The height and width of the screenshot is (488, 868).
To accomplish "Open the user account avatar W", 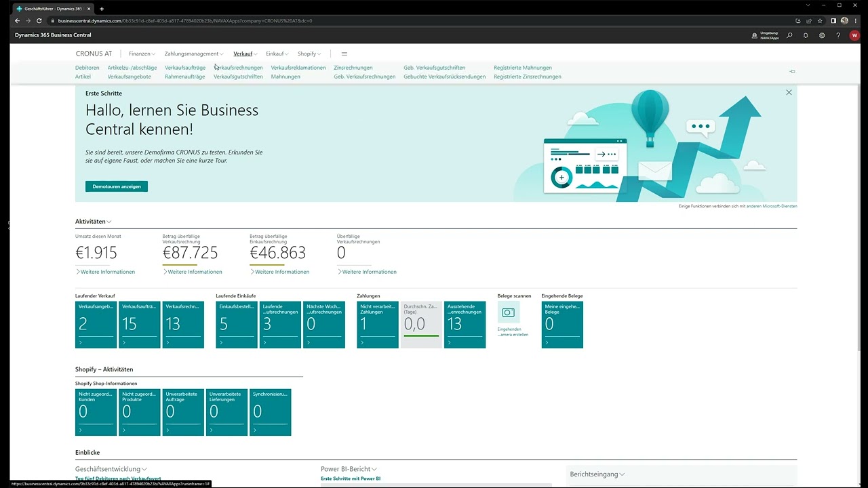I will point(854,35).
